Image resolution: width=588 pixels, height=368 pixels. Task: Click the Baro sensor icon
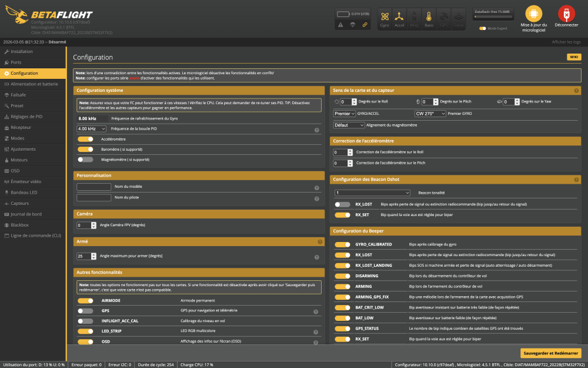coord(429,16)
